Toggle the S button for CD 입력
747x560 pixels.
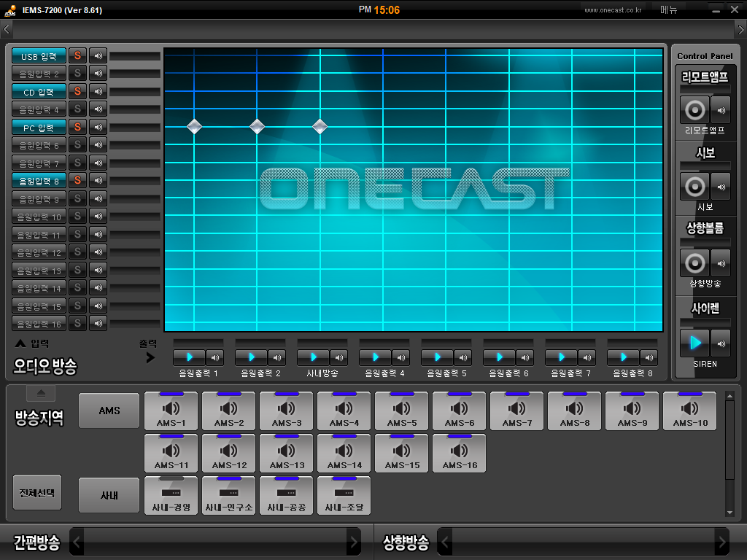(x=77, y=91)
